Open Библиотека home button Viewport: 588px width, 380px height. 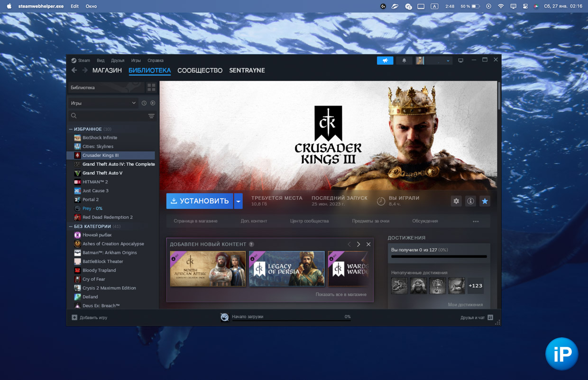pos(106,88)
